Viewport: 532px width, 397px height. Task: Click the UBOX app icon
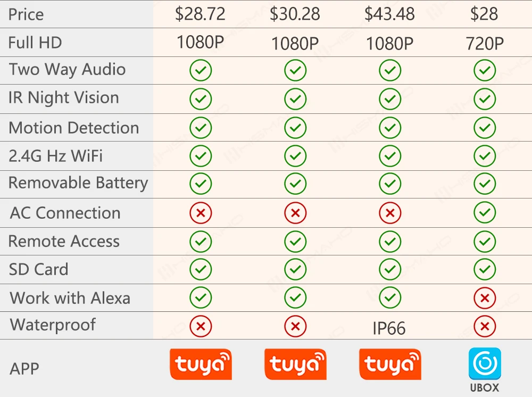(x=484, y=365)
